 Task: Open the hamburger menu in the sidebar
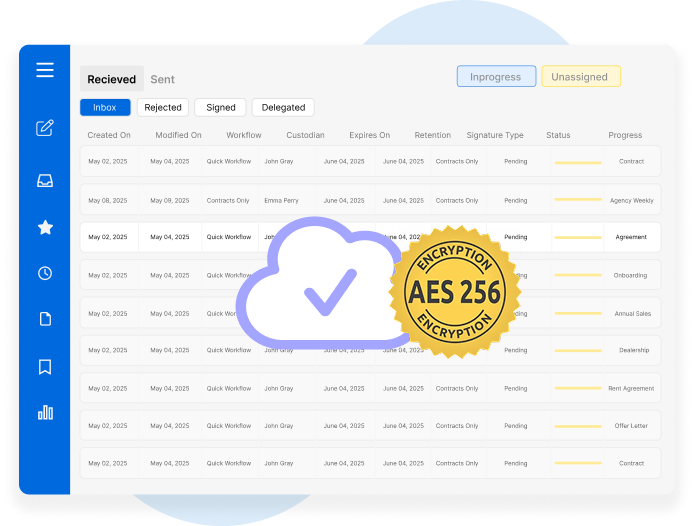click(45, 70)
